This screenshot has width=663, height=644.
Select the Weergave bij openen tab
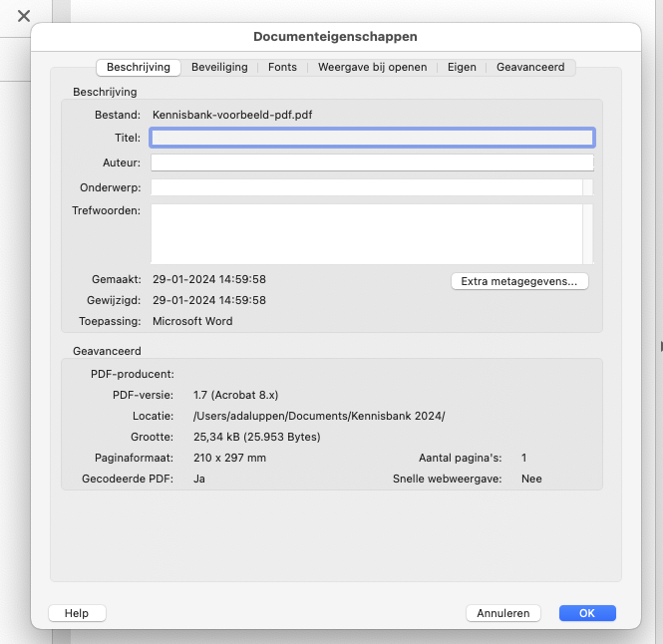point(373,67)
